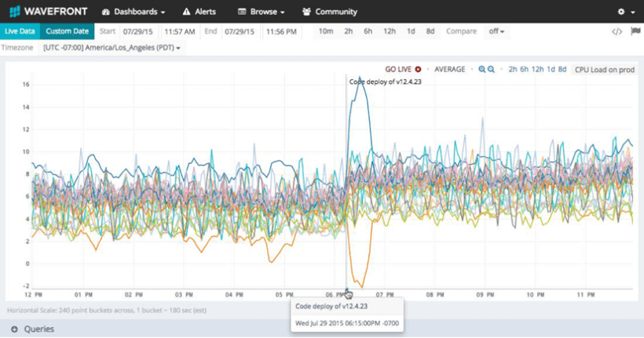Click the embed code icon

pyautogui.click(x=617, y=32)
